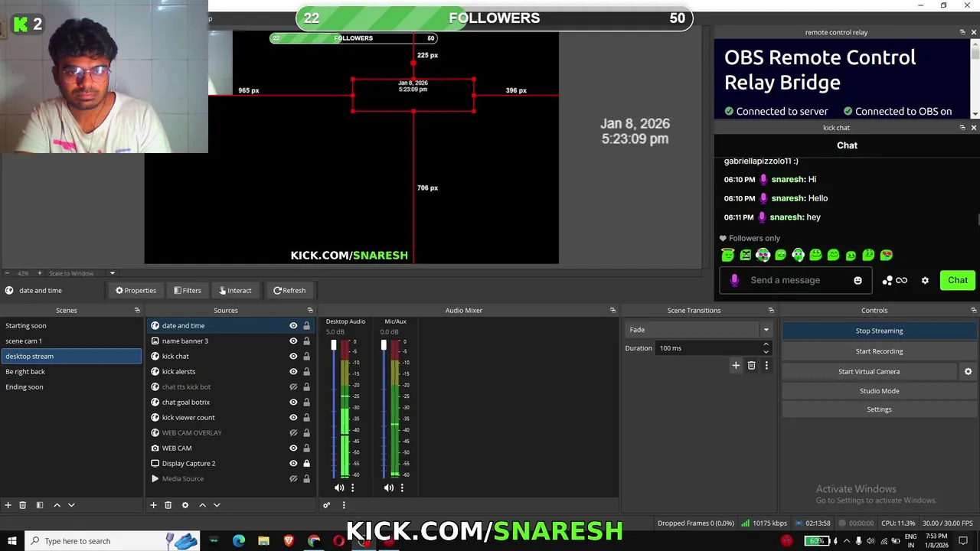Open source properties gear in Sources toolbar
This screenshot has width=980, height=551.
pyautogui.click(x=185, y=505)
